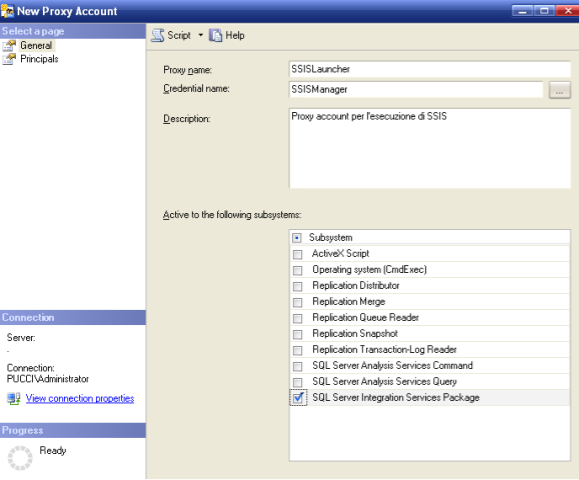Screen dimensions: 579x480
Task: Click the Proxy name input field
Action: tap(430, 69)
